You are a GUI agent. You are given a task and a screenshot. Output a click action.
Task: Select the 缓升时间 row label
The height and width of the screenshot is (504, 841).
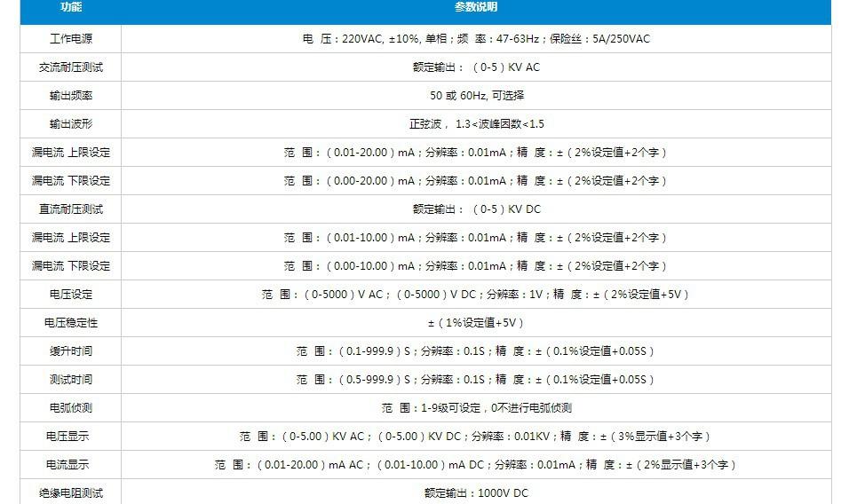(71, 351)
